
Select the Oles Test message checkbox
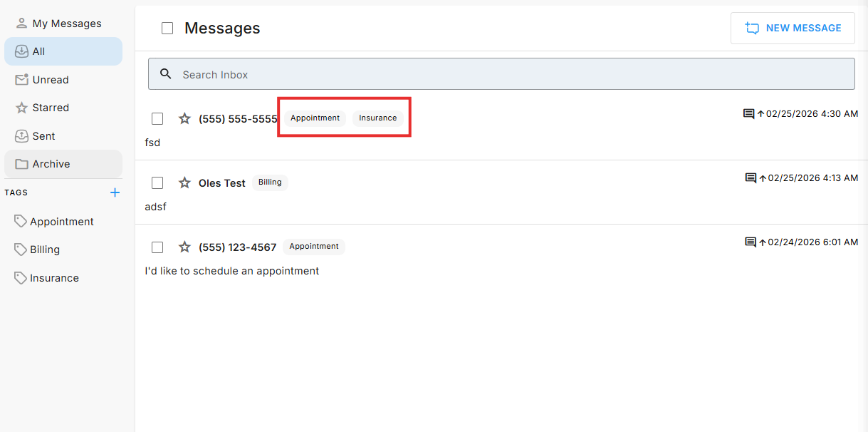[x=157, y=183]
